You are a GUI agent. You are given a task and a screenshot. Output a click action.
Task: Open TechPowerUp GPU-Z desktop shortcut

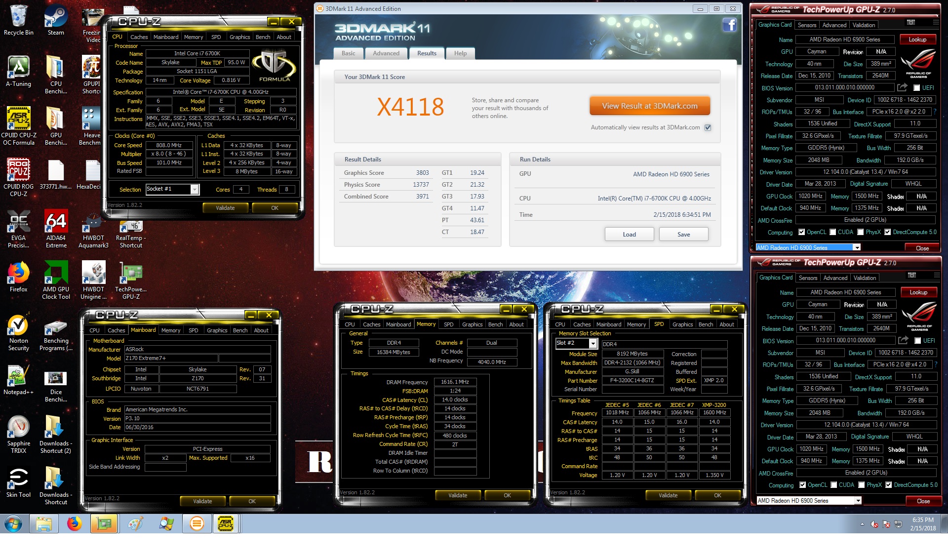[x=131, y=280]
